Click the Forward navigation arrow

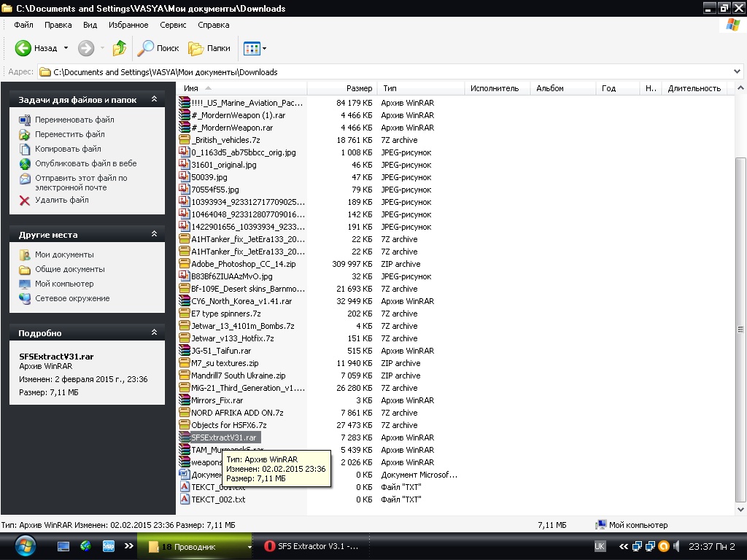tap(86, 48)
